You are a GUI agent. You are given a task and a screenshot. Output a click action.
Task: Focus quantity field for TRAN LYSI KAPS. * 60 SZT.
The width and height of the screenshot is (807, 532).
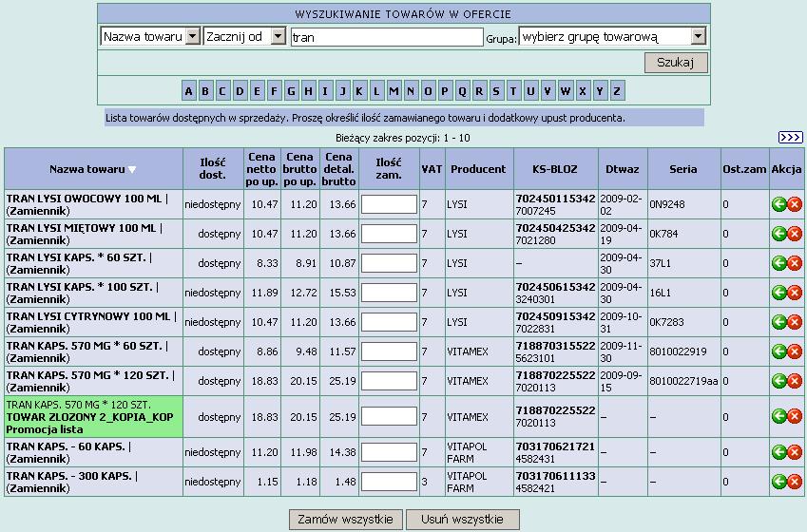388,263
